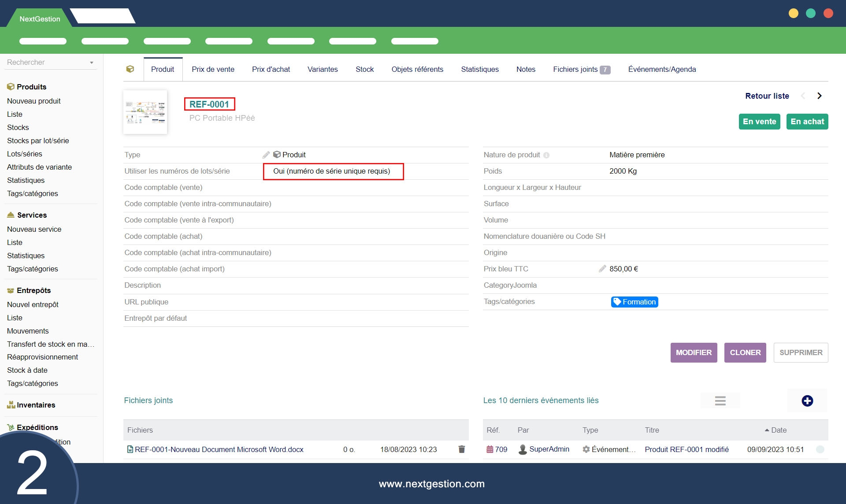
Task: Switch to the Prix de vente tab
Action: [x=213, y=69]
